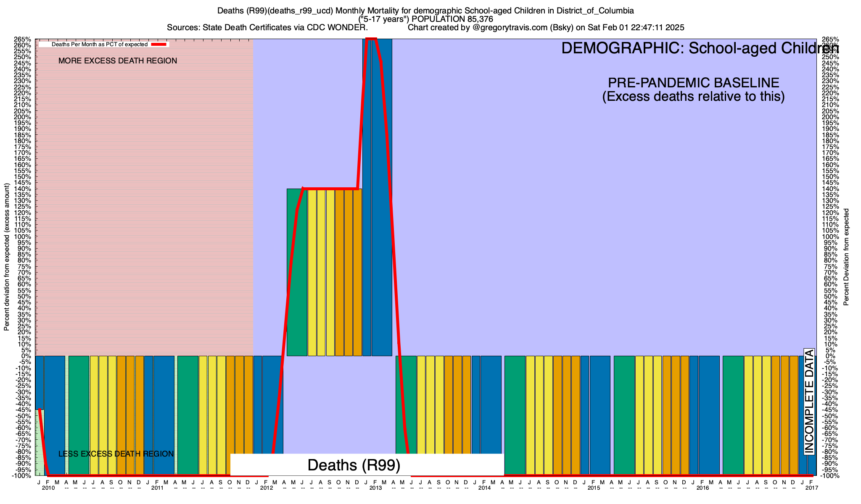
Task: Click the right axis 'Percent Deviation from expected' title
Action: [846, 257]
